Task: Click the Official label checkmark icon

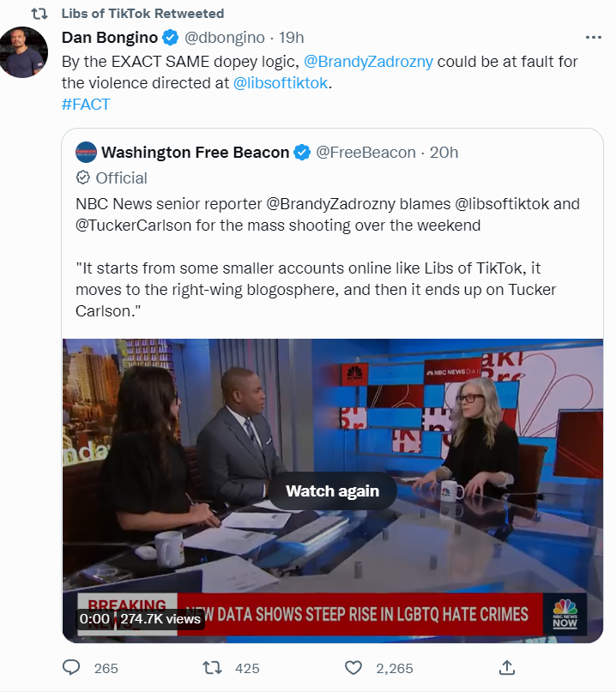Action: click(x=82, y=178)
